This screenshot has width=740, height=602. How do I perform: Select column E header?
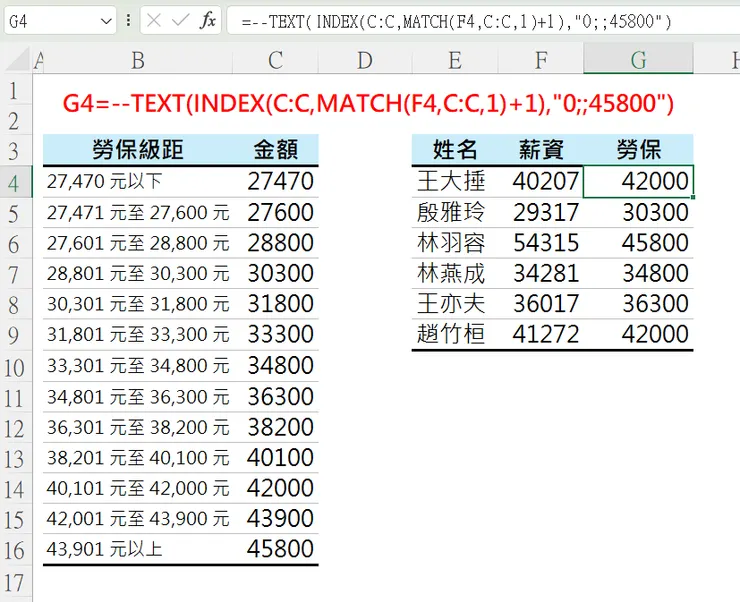[454, 60]
